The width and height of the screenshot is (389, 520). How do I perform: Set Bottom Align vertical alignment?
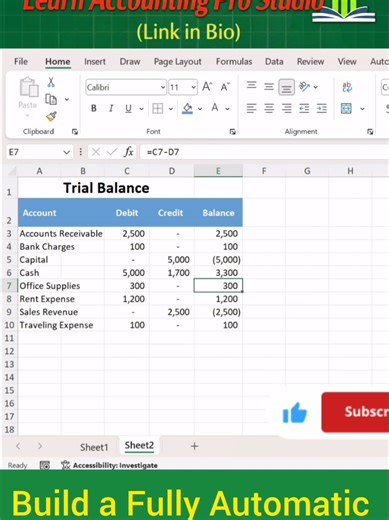(x=286, y=87)
